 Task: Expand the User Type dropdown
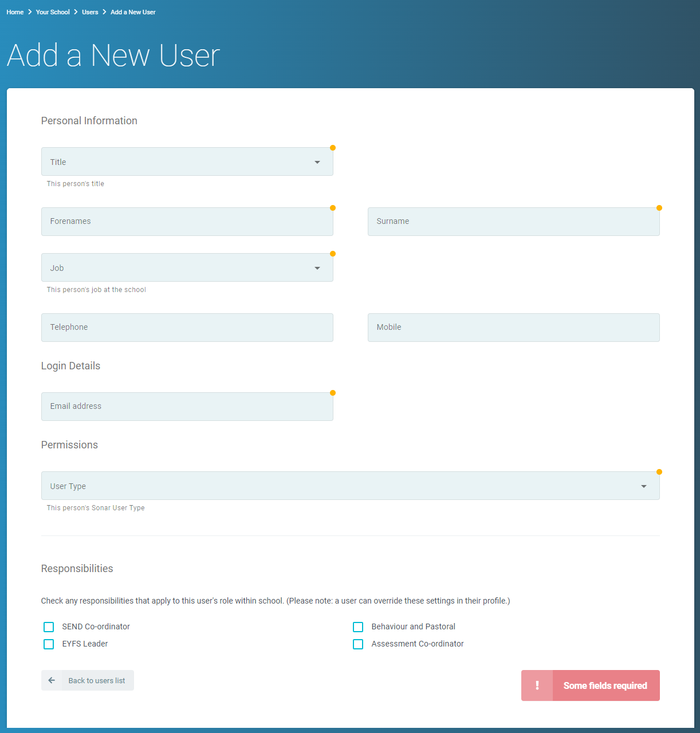351,486
